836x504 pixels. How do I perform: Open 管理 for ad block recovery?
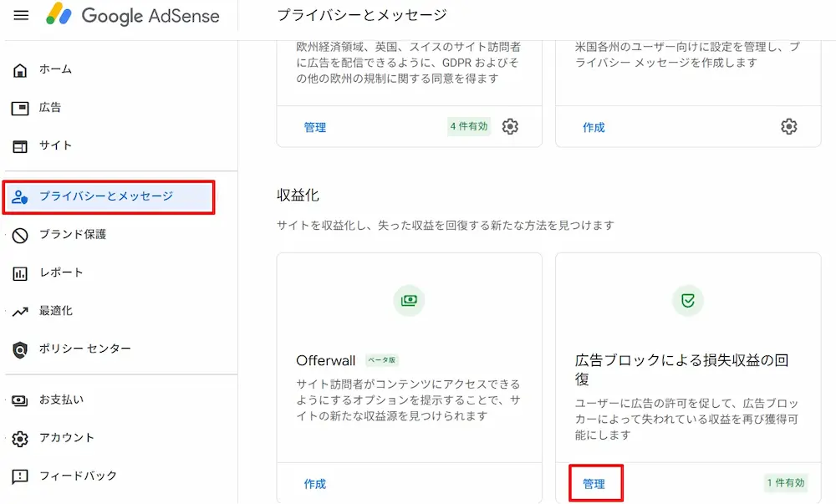coord(596,483)
